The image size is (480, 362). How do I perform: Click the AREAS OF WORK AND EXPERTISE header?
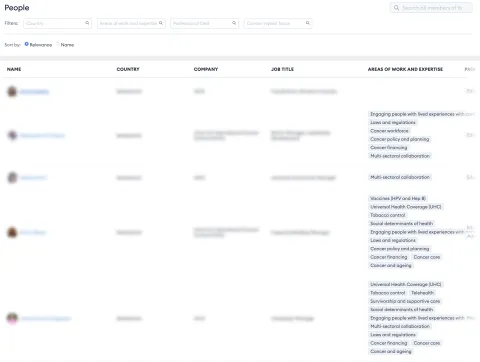[405, 69]
